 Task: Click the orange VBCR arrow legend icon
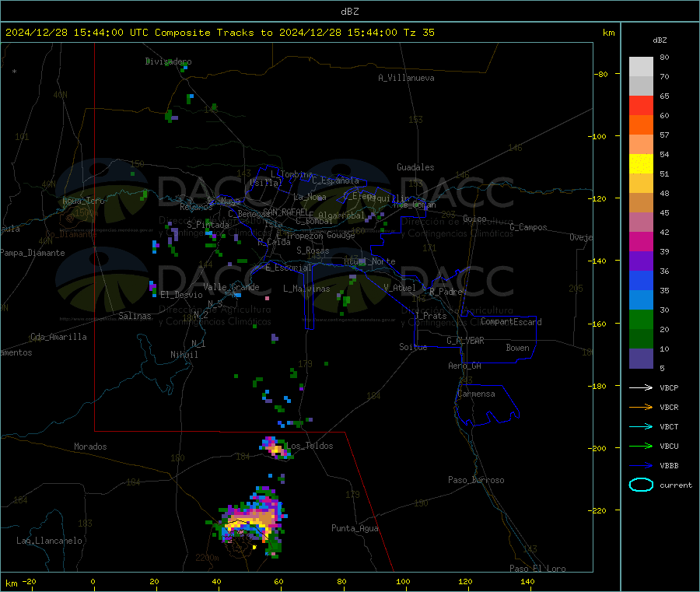click(x=641, y=407)
